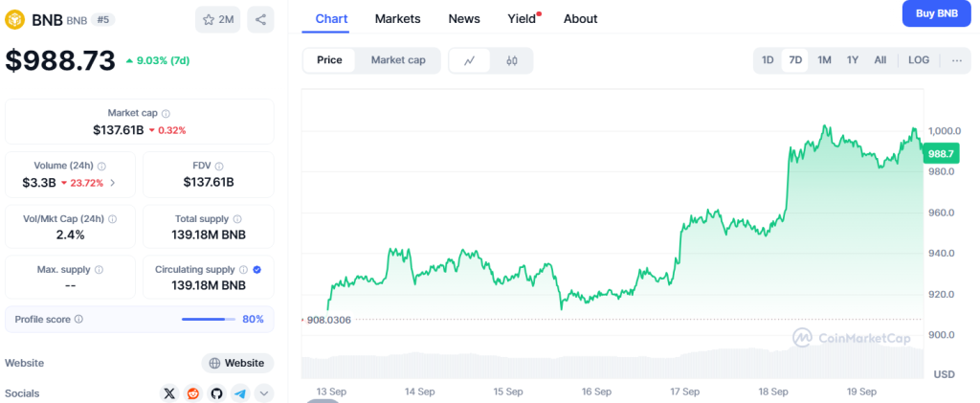This screenshot has width=980, height=403.
Task: Click the 17 Sep date label
Action: tap(685, 392)
